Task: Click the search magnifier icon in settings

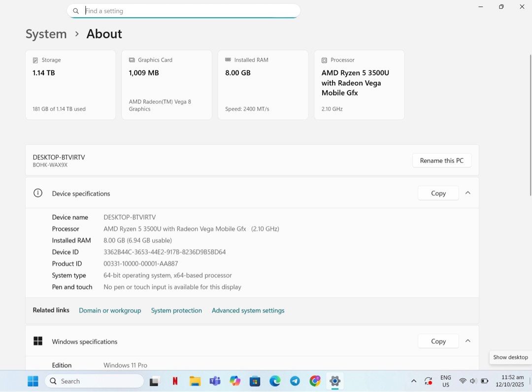Action: [76, 11]
